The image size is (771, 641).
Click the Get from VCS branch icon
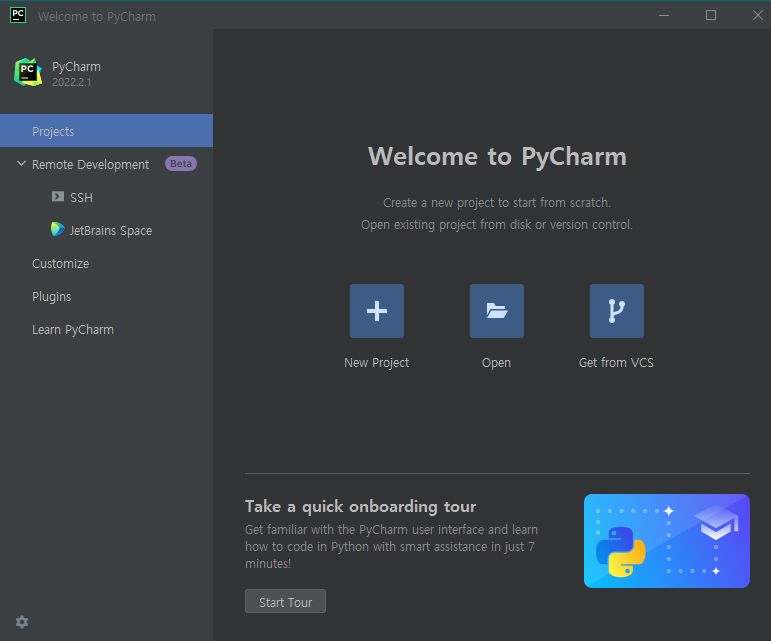click(x=617, y=311)
